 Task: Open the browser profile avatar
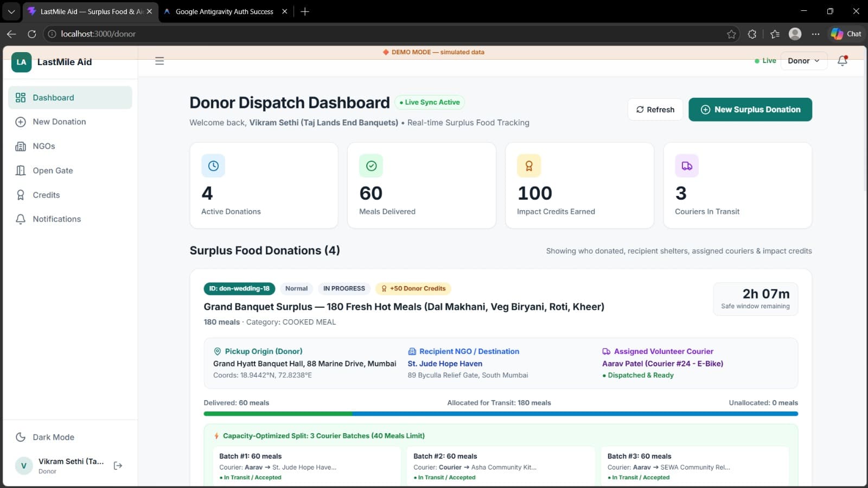tap(795, 34)
